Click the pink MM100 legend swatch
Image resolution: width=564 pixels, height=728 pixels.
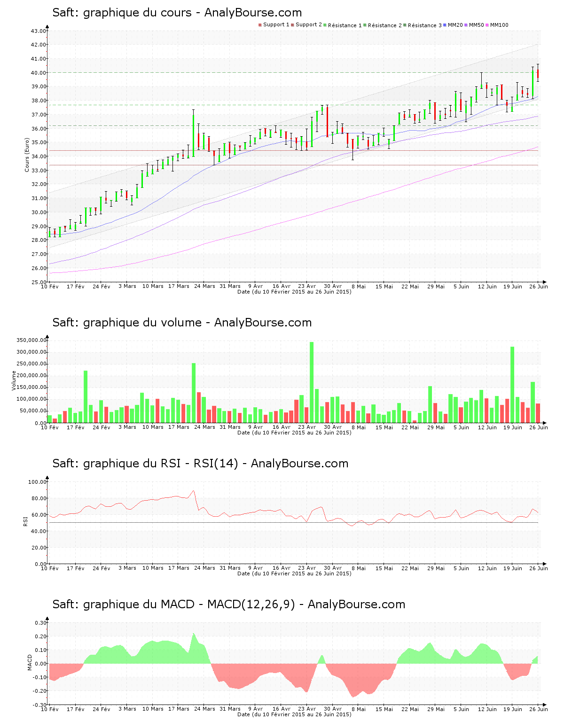(x=487, y=25)
